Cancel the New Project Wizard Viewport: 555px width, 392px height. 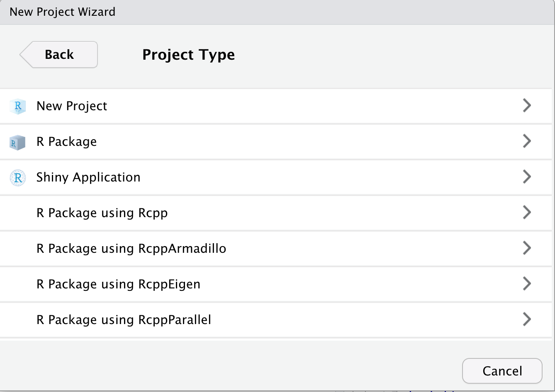502,371
